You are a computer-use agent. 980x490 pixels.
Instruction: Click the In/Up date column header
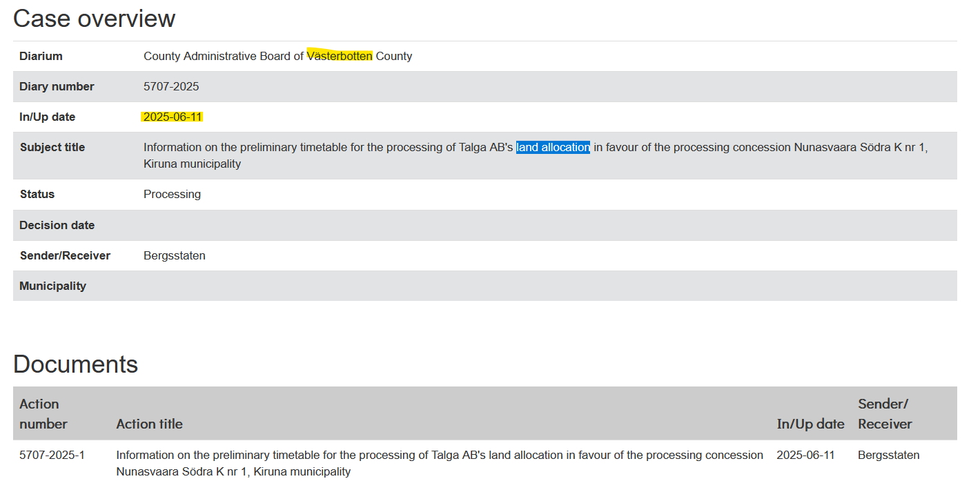click(810, 424)
